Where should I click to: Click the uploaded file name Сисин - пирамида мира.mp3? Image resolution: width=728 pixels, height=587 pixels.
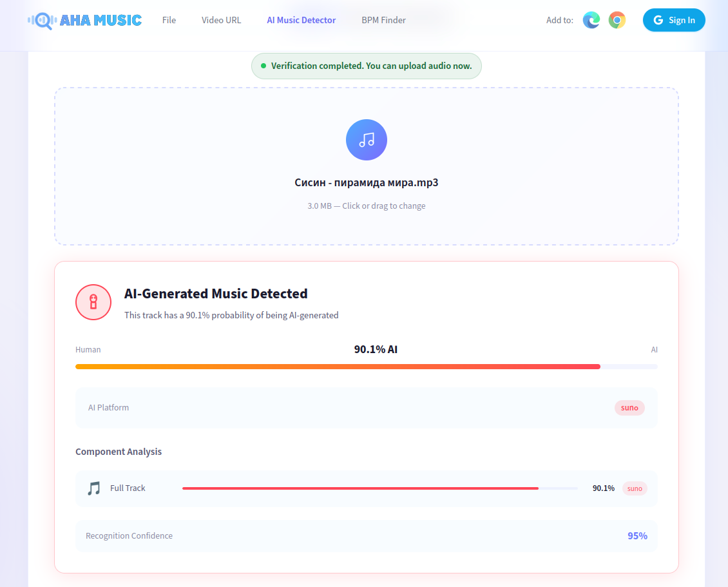click(x=367, y=182)
